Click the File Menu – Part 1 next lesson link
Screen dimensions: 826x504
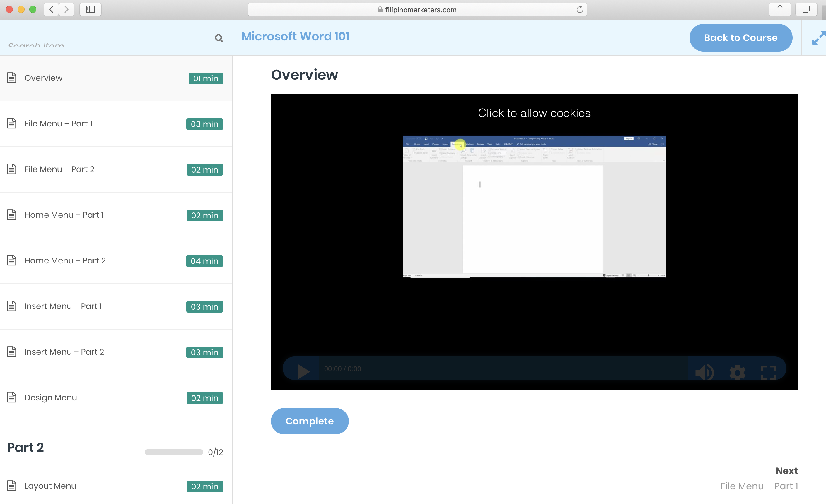click(x=759, y=486)
